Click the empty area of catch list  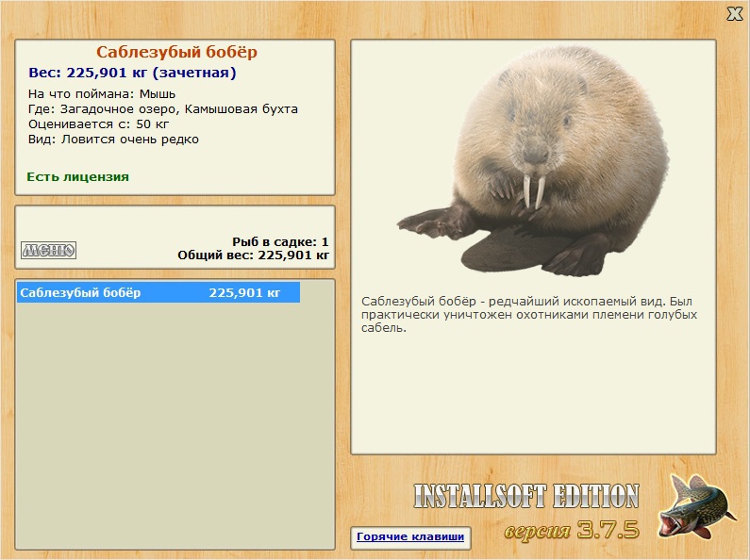coord(175,425)
